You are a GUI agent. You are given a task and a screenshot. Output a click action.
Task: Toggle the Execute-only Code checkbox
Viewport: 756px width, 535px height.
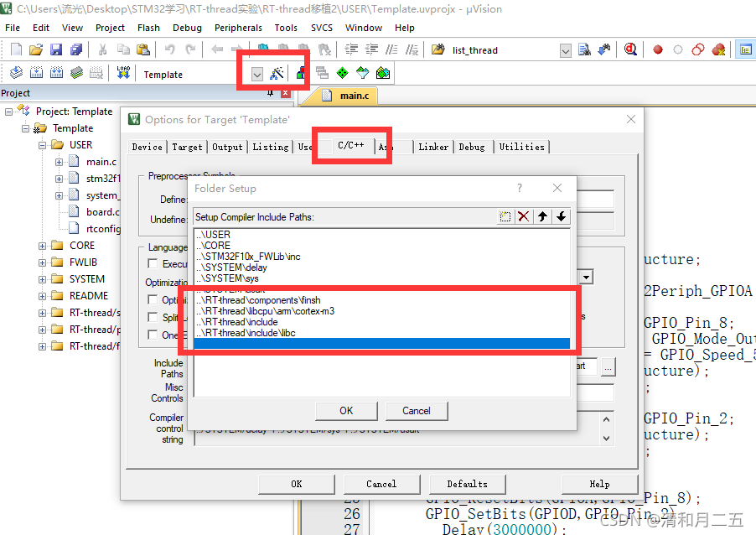pyautogui.click(x=153, y=263)
